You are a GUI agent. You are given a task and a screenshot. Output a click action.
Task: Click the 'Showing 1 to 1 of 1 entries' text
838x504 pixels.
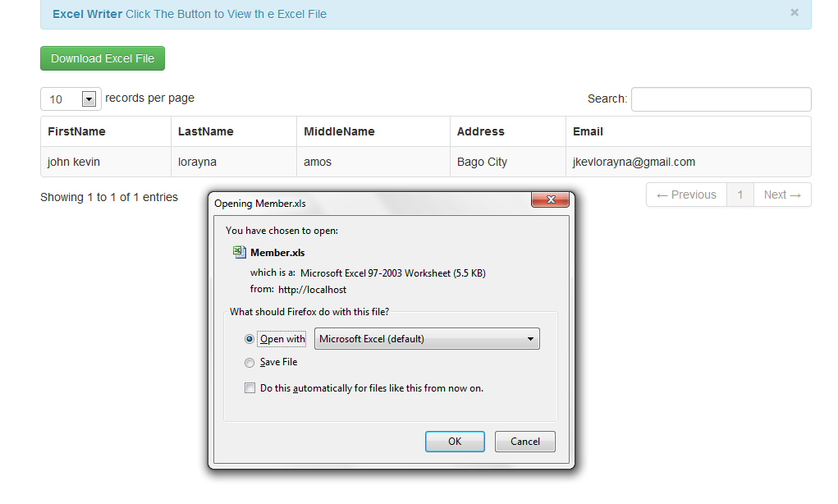(x=109, y=197)
